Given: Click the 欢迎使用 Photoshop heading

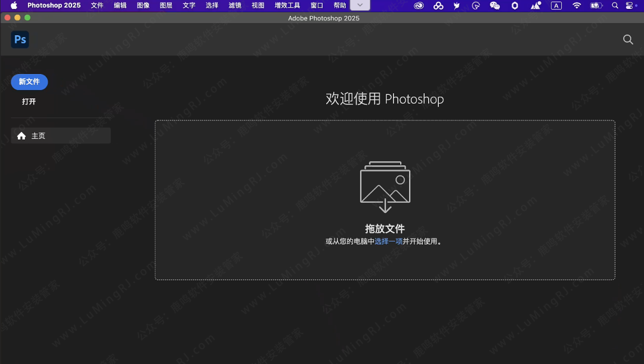Looking at the screenshot, I should click(385, 99).
